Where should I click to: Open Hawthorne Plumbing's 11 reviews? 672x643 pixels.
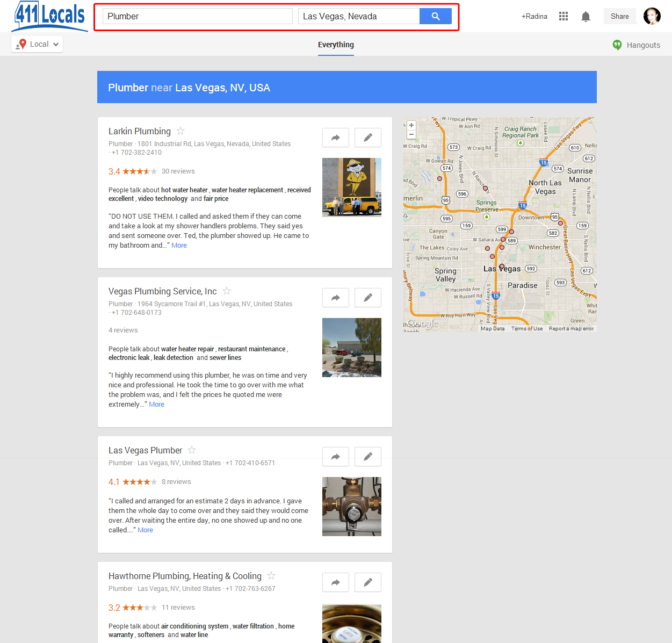178,608
